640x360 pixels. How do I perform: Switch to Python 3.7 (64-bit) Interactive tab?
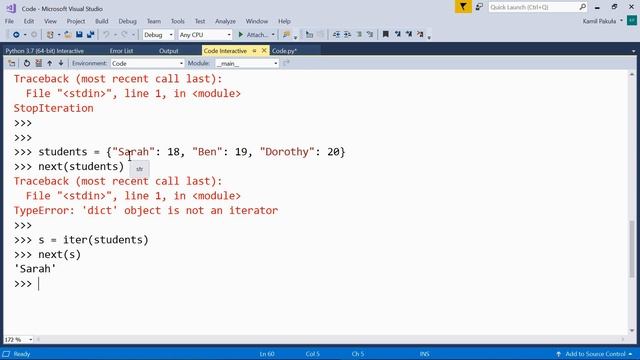click(44, 51)
